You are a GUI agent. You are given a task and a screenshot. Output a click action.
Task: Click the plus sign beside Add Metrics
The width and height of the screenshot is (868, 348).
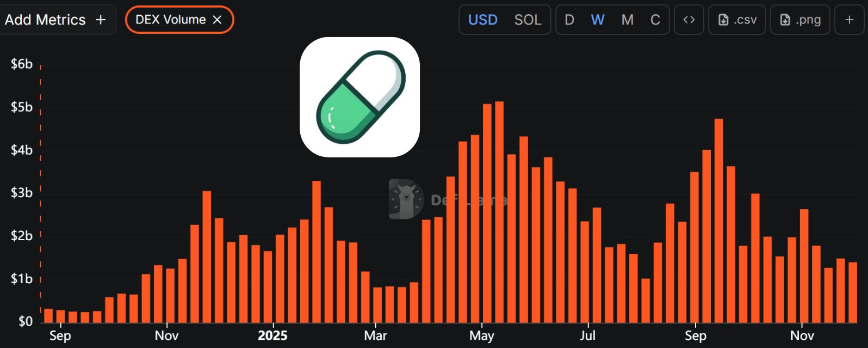[101, 20]
